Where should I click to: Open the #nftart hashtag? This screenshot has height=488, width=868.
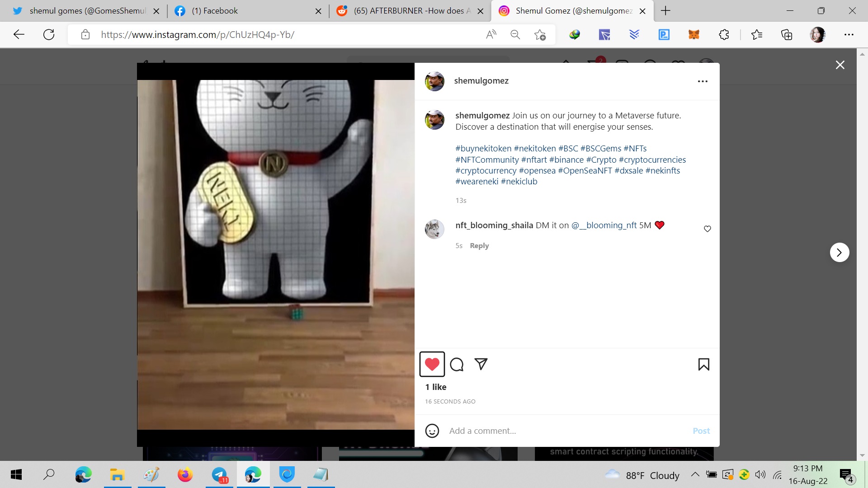534,160
